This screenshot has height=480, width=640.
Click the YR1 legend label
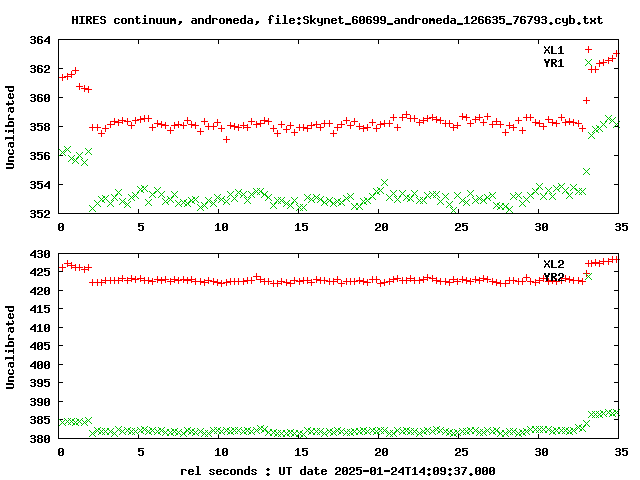(553, 63)
